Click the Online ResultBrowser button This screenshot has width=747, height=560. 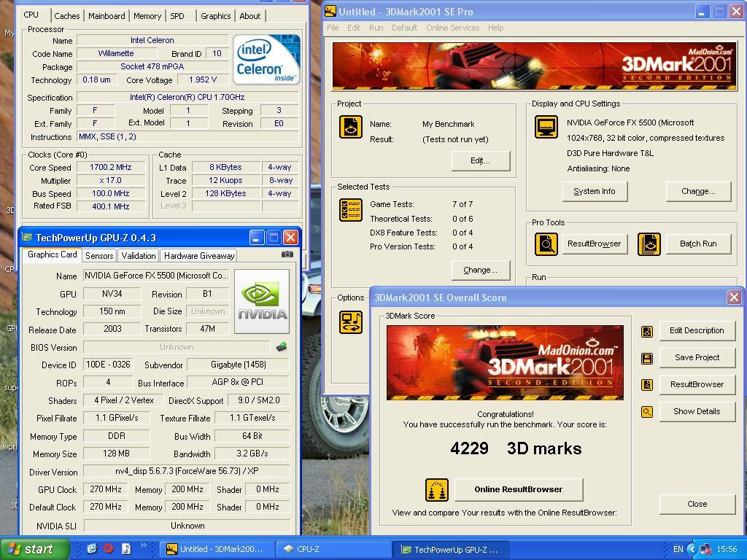tap(519, 489)
